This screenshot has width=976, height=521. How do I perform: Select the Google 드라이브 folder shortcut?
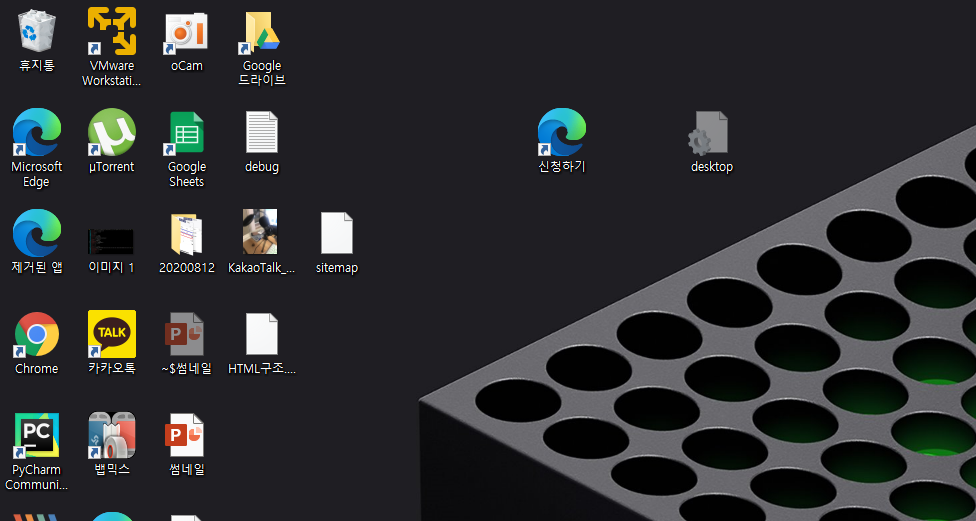[x=262, y=31]
